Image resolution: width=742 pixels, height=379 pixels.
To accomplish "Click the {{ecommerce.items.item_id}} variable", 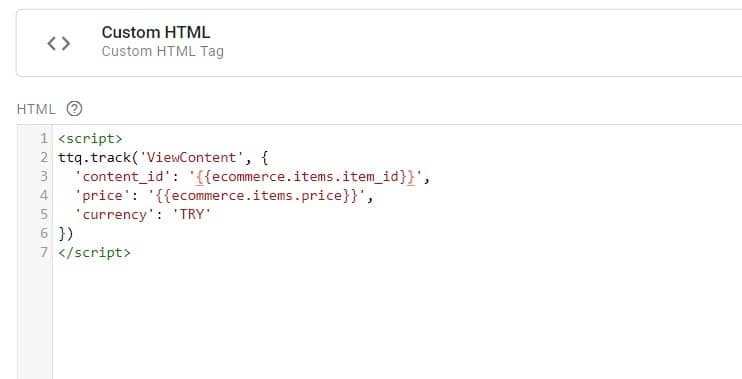I will (305, 176).
